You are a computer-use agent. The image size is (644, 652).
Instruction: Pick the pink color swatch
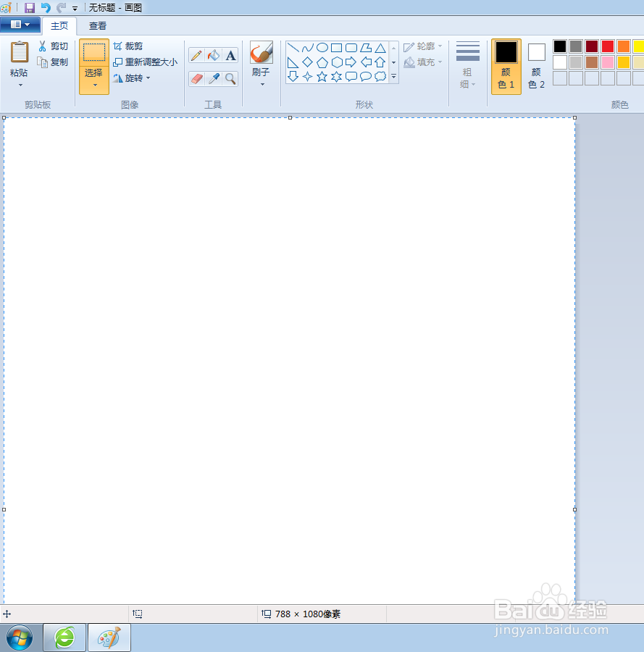(608, 62)
